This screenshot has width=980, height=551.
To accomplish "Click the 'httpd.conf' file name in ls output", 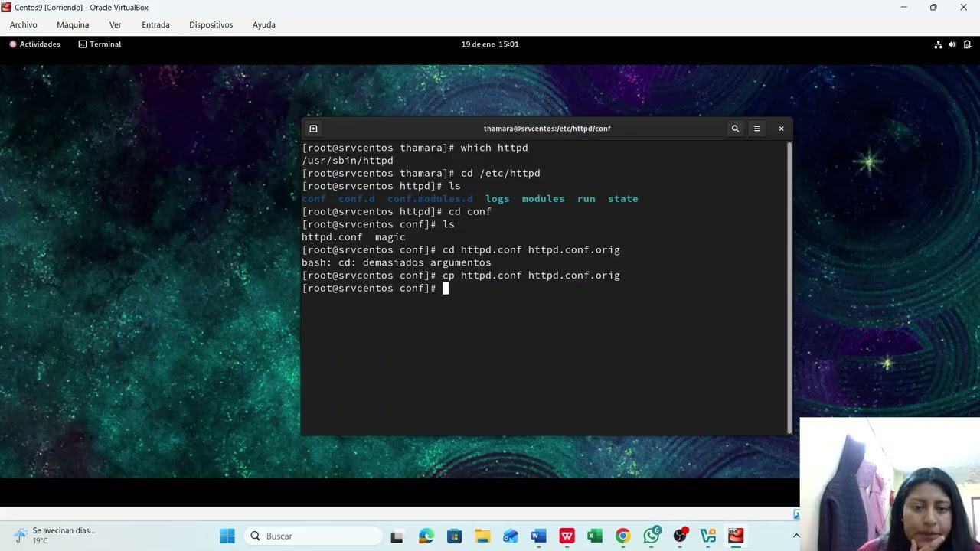I will [x=332, y=237].
